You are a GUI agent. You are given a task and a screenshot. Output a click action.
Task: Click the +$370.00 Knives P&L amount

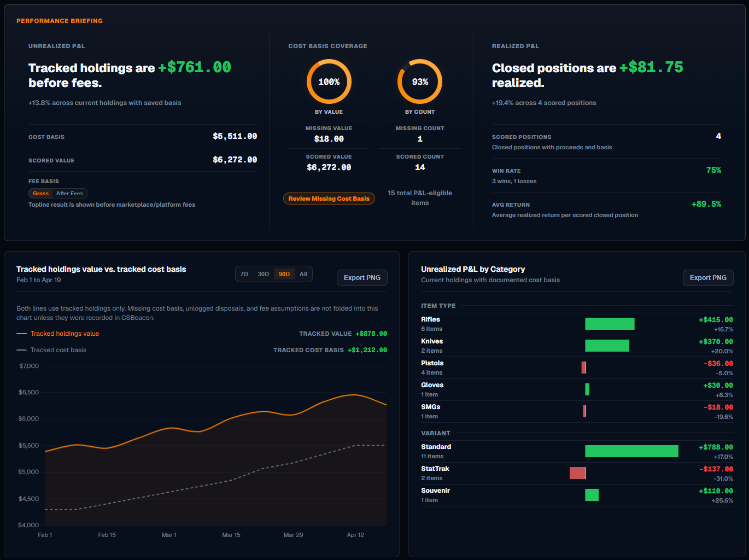pyautogui.click(x=716, y=342)
